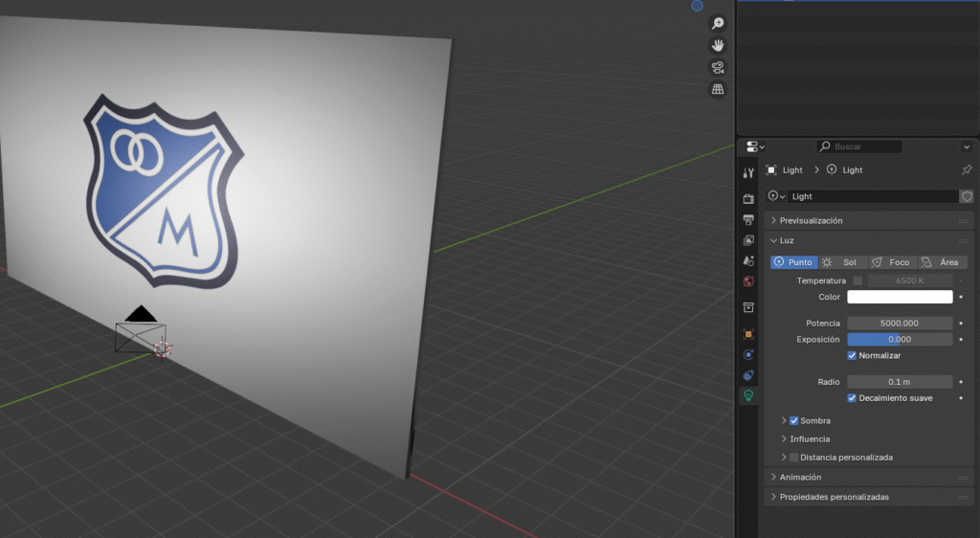Open the Object properties tab (orange square)
Image resolution: width=980 pixels, height=538 pixels.
point(748,334)
